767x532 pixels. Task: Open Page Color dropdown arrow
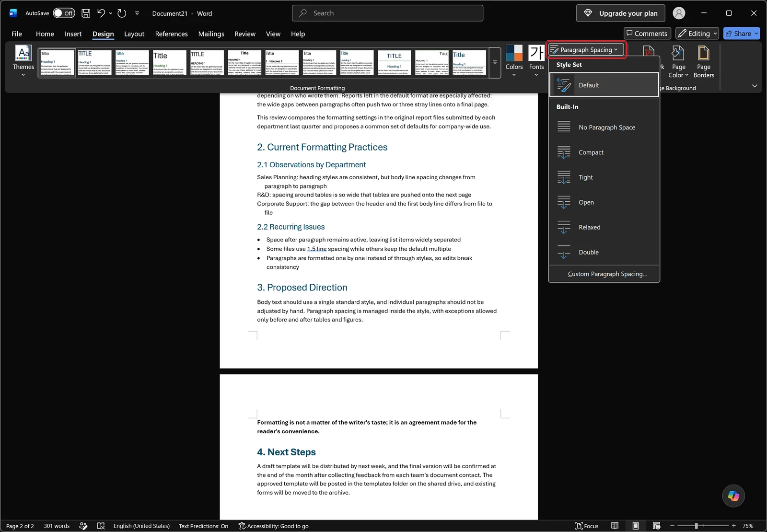[x=686, y=75]
